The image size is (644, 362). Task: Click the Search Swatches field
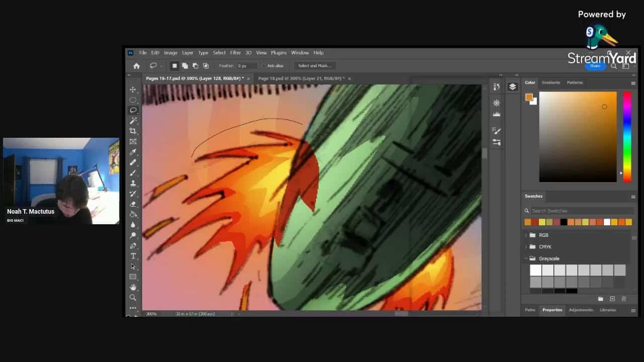(579, 211)
